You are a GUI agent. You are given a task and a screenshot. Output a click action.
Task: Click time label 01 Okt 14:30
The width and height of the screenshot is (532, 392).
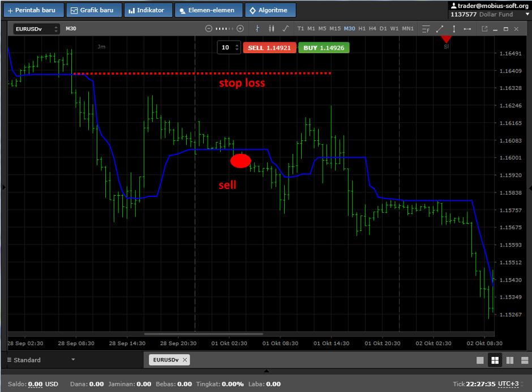pyautogui.click(x=331, y=343)
